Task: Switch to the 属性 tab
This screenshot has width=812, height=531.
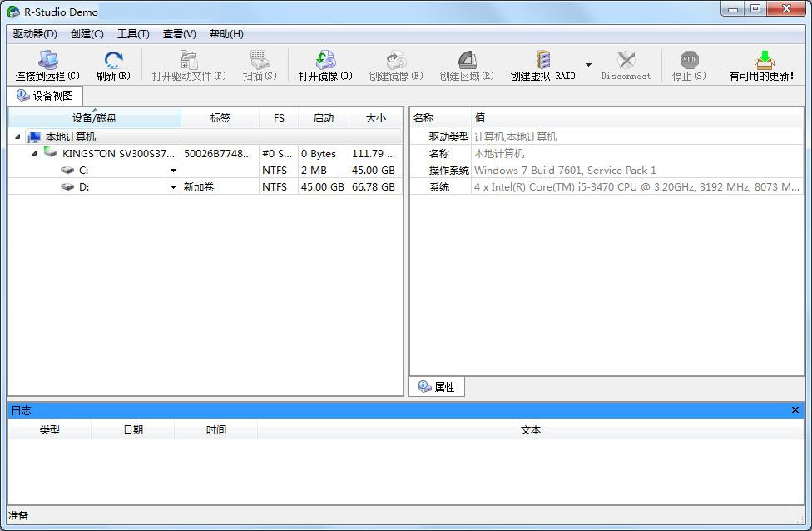Action: 437,387
